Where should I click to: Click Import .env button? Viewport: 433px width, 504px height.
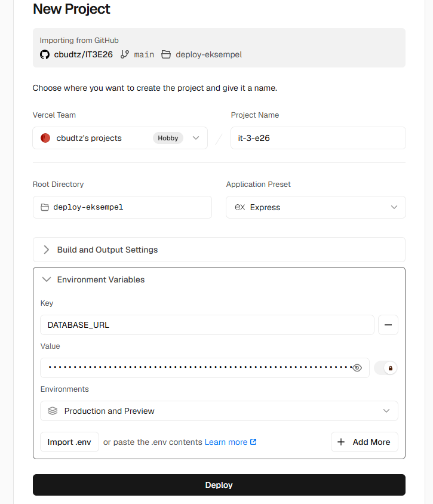pos(69,442)
